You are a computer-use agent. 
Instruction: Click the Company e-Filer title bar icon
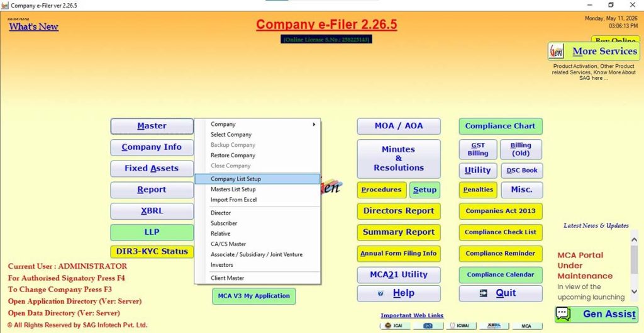(x=4, y=5)
